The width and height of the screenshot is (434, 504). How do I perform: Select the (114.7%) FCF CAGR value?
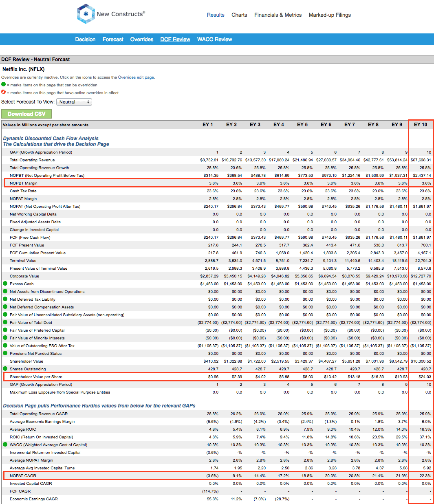tap(210, 491)
